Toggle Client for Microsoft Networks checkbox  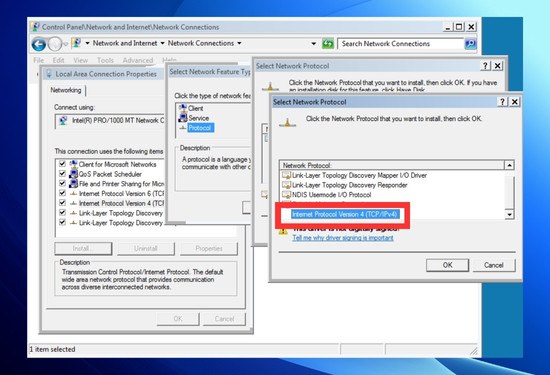pos(62,164)
